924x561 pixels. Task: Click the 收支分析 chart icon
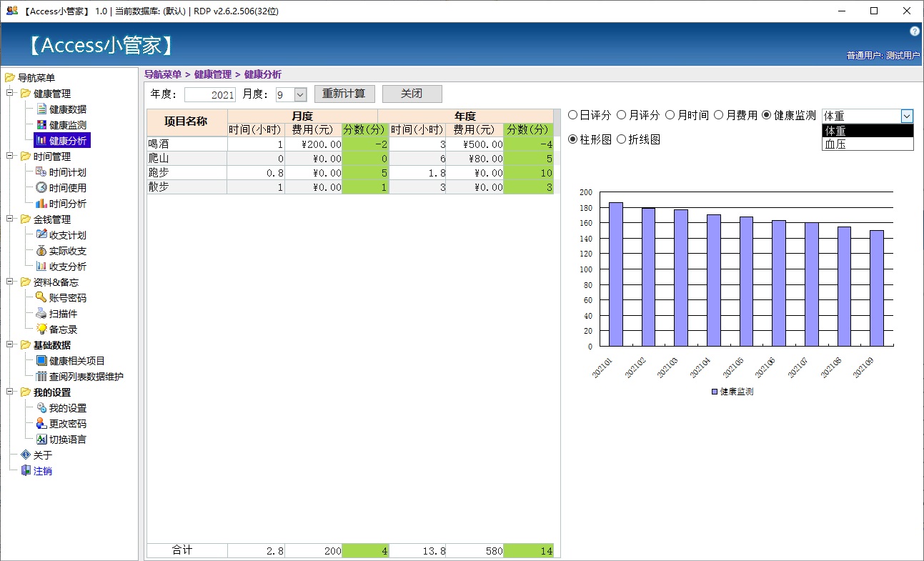coord(41,267)
